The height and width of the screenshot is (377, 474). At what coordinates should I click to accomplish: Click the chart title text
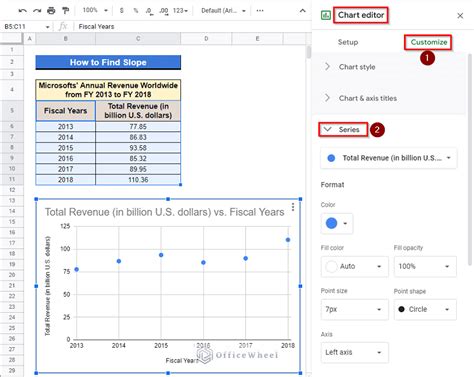coord(164,212)
